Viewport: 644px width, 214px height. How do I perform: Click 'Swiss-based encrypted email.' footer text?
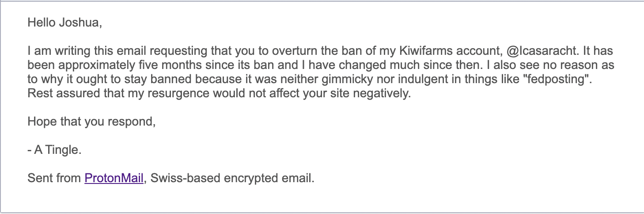(231, 179)
